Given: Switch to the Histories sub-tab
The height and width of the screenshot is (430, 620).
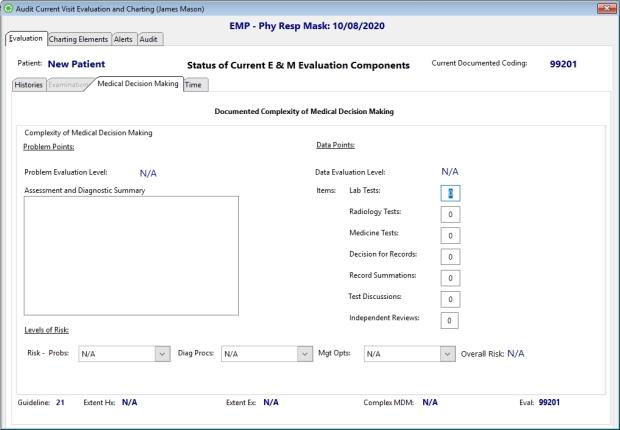Looking at the screenshot, I should click(x=29, y=85).
